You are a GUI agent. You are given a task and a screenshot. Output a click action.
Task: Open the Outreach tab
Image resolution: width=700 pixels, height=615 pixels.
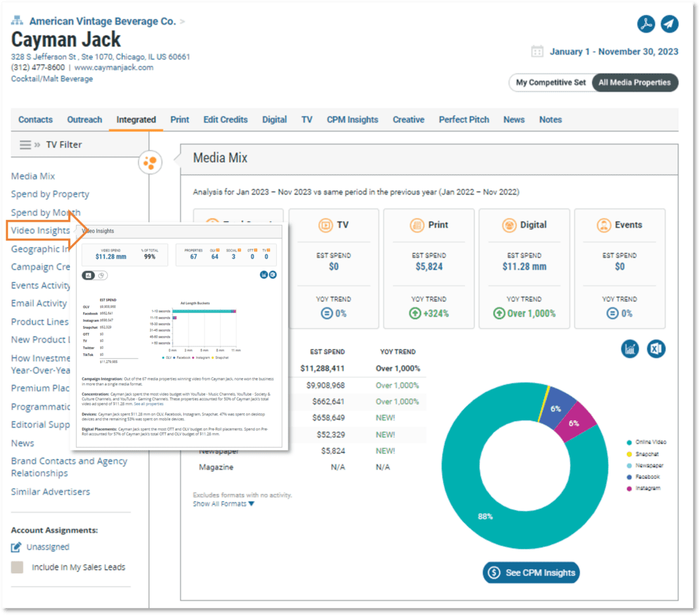(84, 120)
